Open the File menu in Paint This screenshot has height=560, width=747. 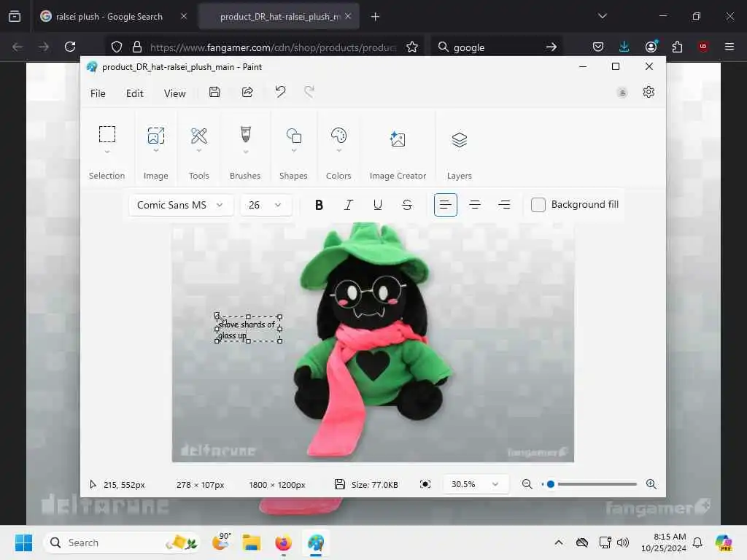tap(98, 93)
